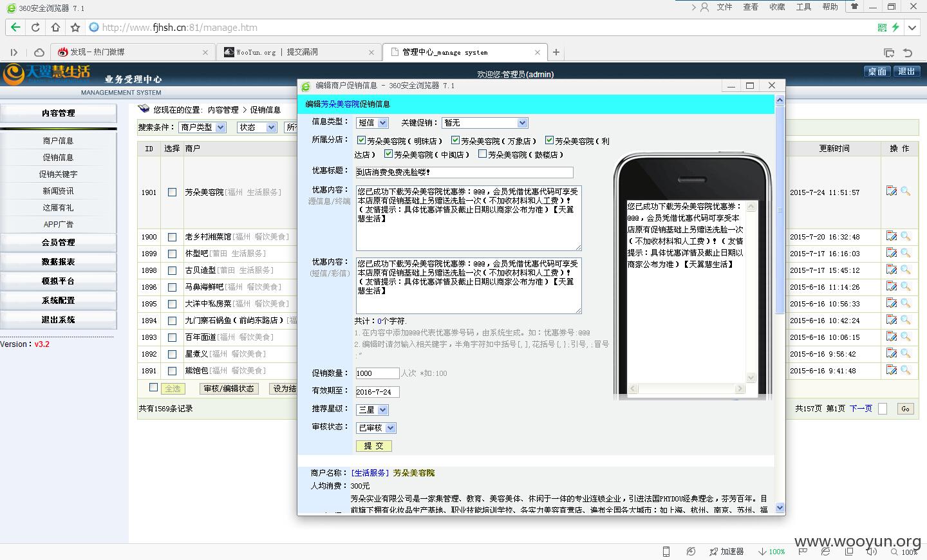Click the 退出 button in header

tap(907, 71)
